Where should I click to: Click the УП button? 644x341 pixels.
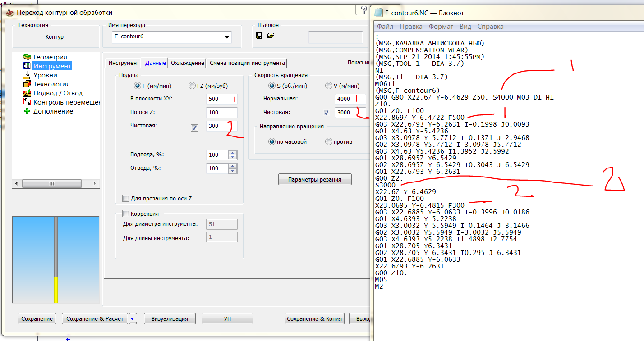pos(227,319)
